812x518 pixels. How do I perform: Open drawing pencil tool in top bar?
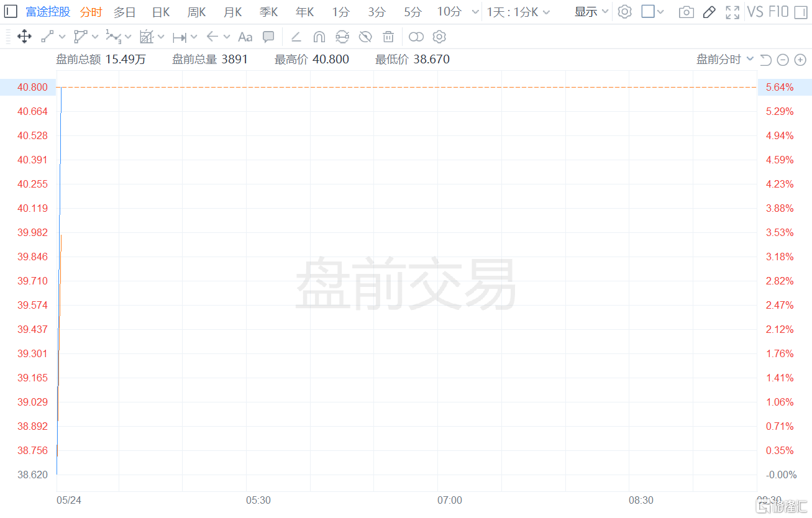(709, 11)
